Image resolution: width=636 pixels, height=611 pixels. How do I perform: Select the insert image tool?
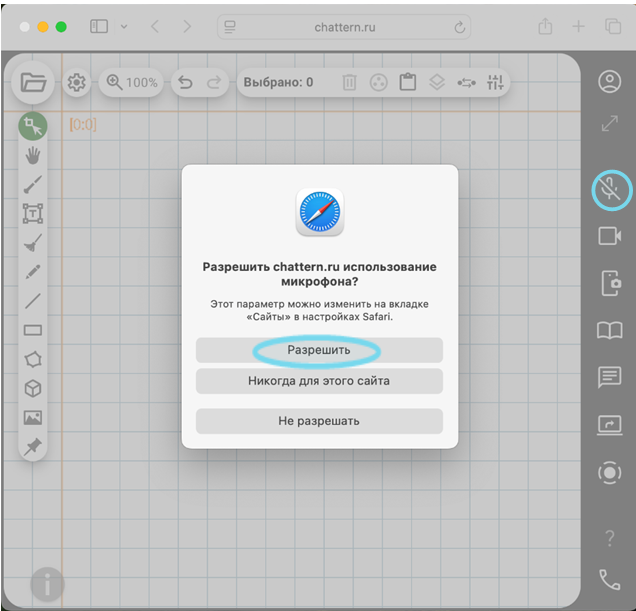(x=33, y=417)
